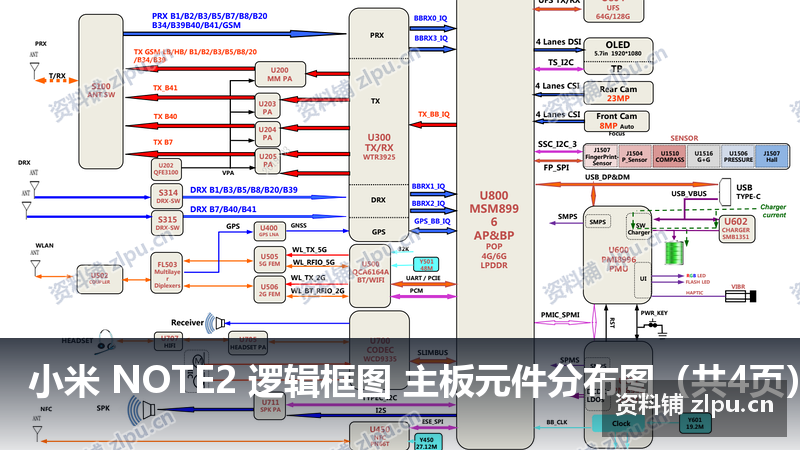Screen dimensions: 800x450
Task: Select the Front Cam 8MP block
Action: [616, 121]
